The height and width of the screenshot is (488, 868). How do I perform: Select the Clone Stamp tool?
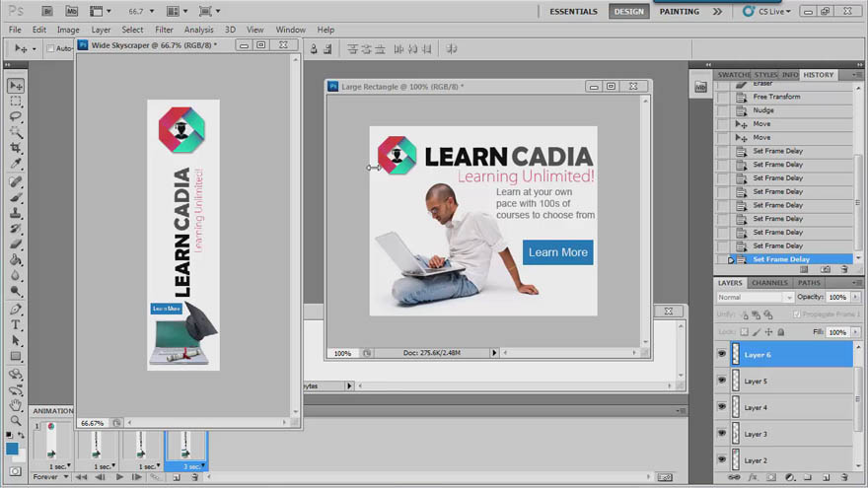pyautogui.click(x=16, y=213)
